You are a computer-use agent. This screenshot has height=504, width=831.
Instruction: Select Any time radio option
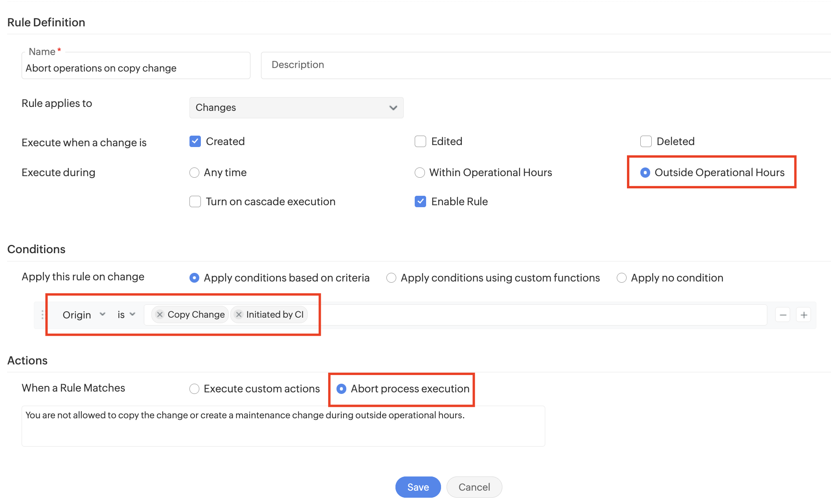click(194, 173)
